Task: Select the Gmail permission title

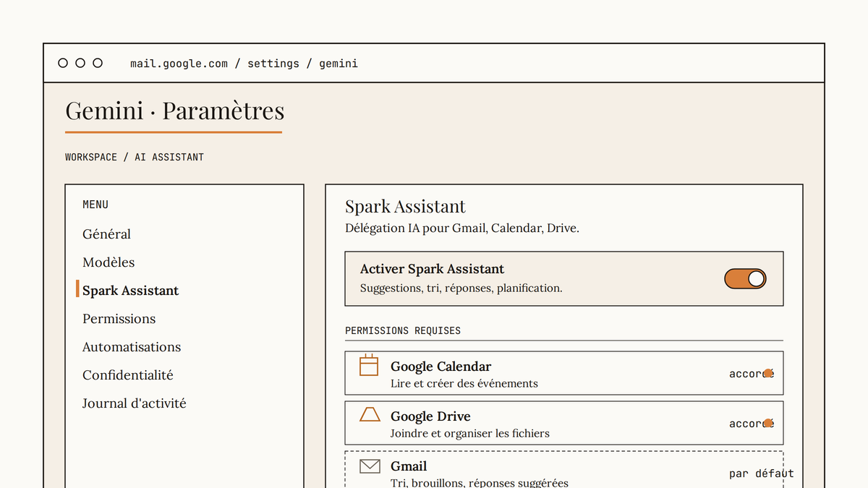Action: coord(409,466)
